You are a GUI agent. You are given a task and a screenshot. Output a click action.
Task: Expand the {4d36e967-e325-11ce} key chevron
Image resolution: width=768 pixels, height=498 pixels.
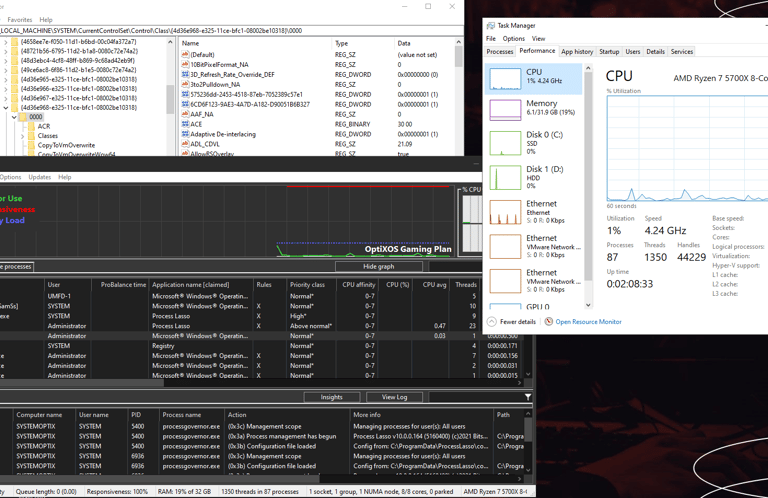[5, 98]
